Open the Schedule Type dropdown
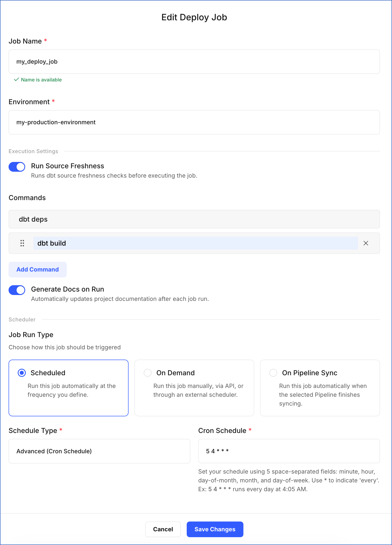The width and height of the screenshot is (392, 545). pos(99,451)
